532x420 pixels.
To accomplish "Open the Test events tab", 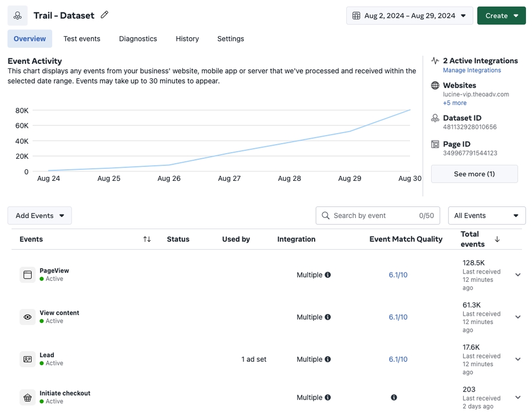I will 82,39.
